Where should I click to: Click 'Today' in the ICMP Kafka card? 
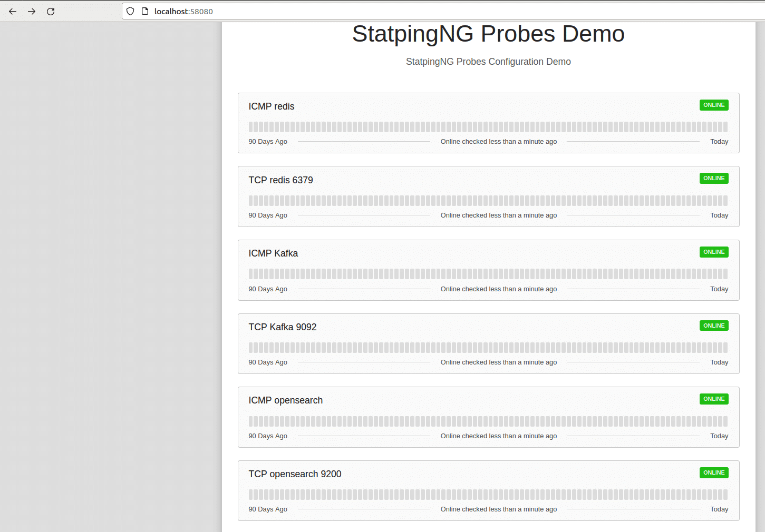click(x=719, y=289)
